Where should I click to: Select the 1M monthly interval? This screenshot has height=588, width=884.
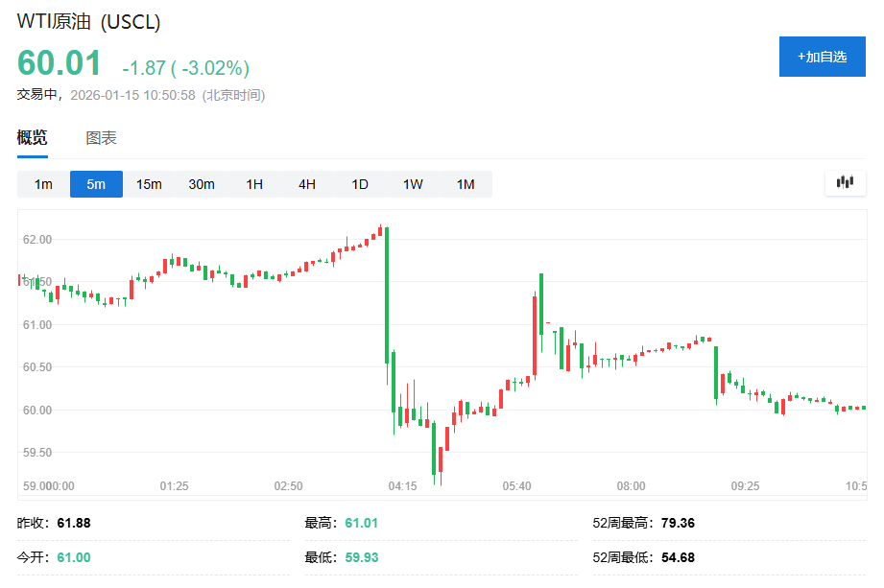click(x=466, y=184)
